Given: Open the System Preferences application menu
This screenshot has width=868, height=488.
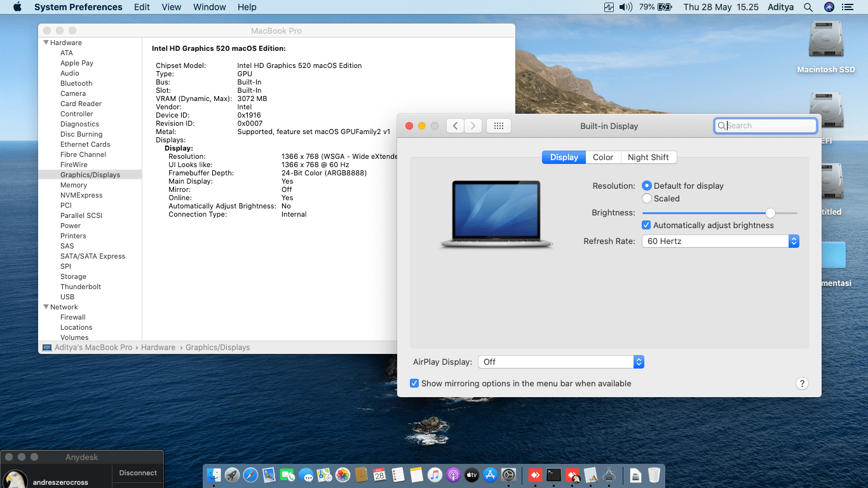Looking at the screenshot, I should coord(78,7).
